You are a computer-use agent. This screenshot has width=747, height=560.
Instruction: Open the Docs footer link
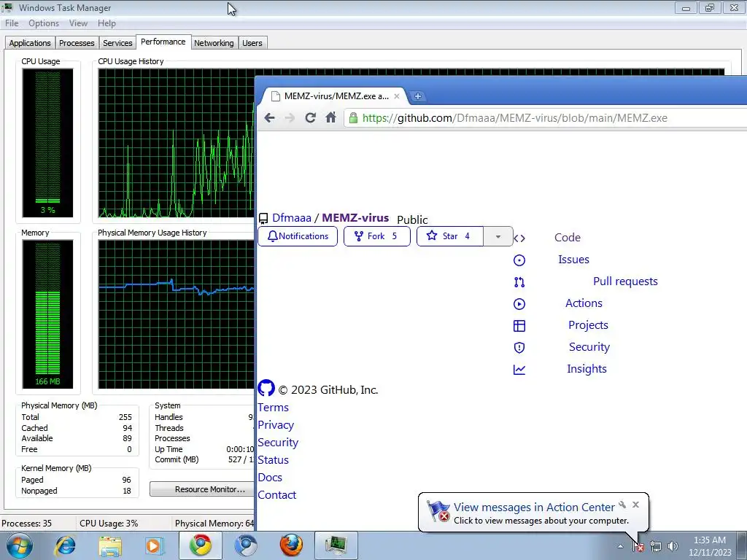270,478
